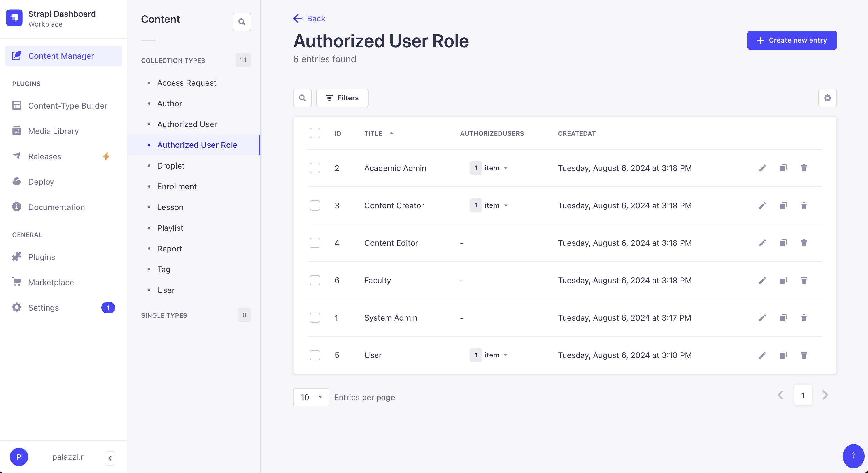
Task: Collapse the left navigation sidebar
Action: click(x=110, y=458)
